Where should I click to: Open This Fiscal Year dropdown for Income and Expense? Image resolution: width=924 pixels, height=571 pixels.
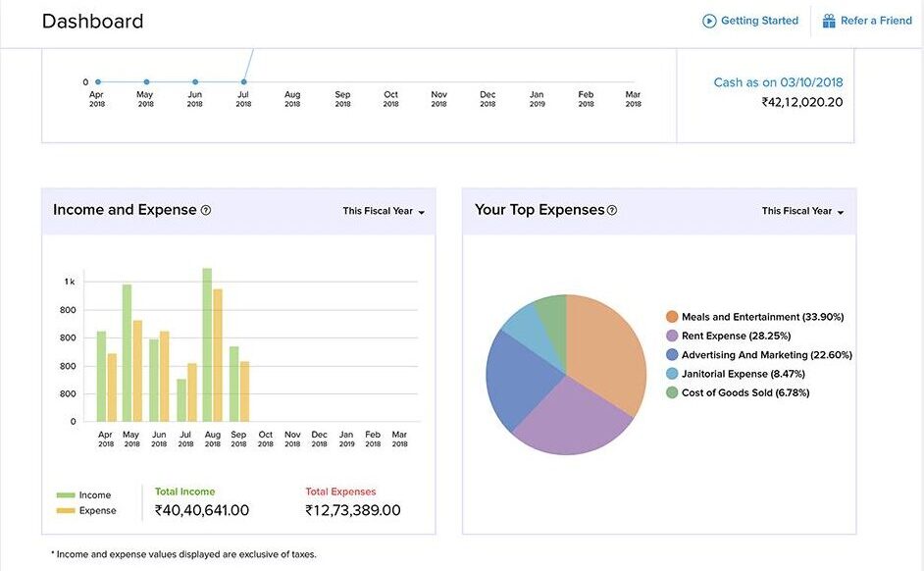click(x=382, y=210)
